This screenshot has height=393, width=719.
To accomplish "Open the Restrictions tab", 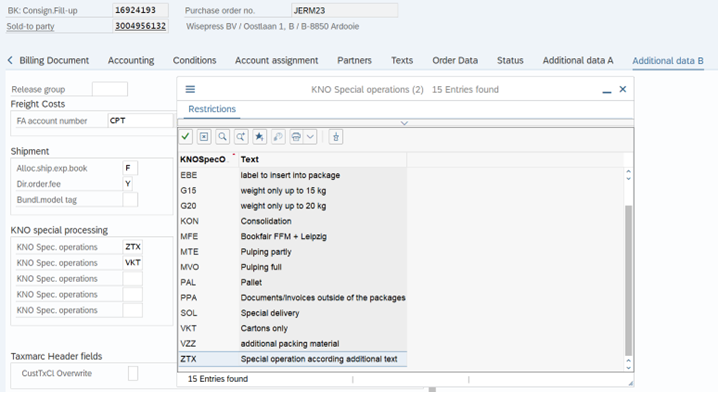I will click(x=212, y=109).
